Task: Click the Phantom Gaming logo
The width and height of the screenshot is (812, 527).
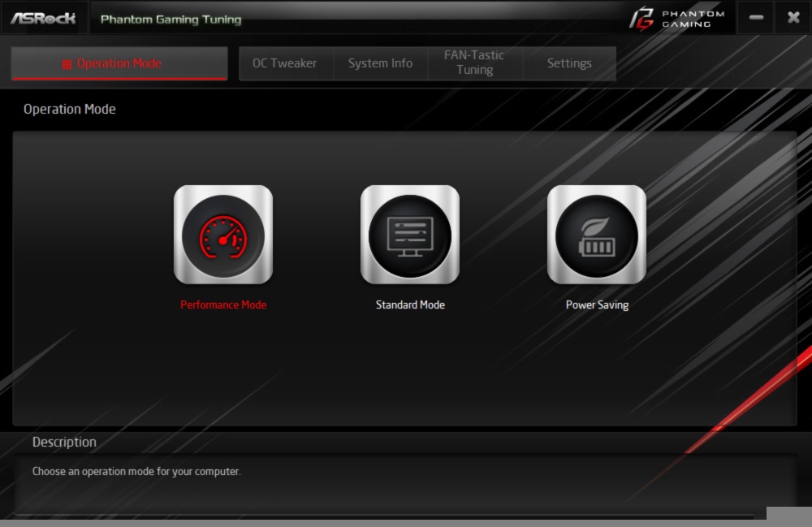Action: 677,19
